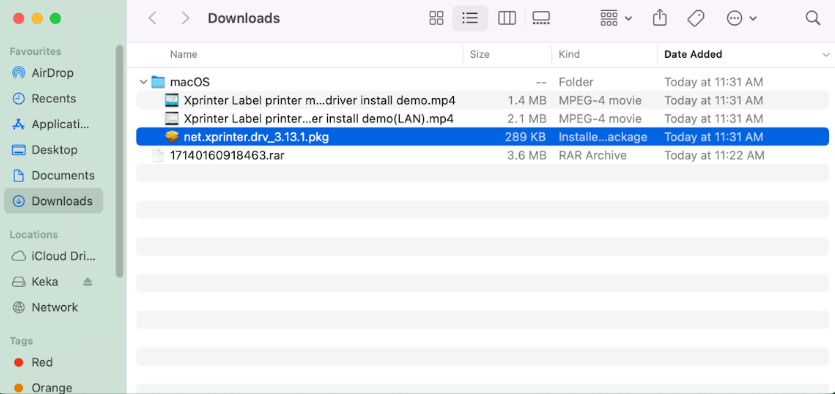Click the Applications sidebar icon
Image resolution: width=835 pixels, height=394 pixels.
click(x=19, y=124)
